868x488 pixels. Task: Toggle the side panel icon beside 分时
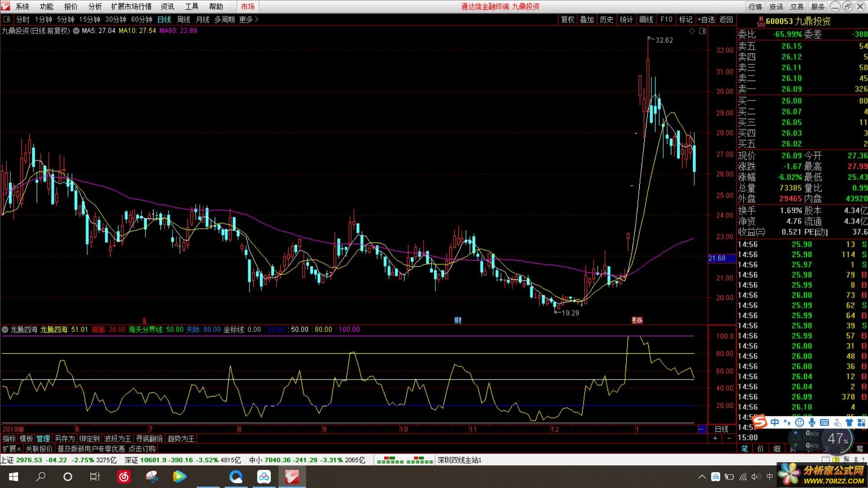click(x=7, y=19)
